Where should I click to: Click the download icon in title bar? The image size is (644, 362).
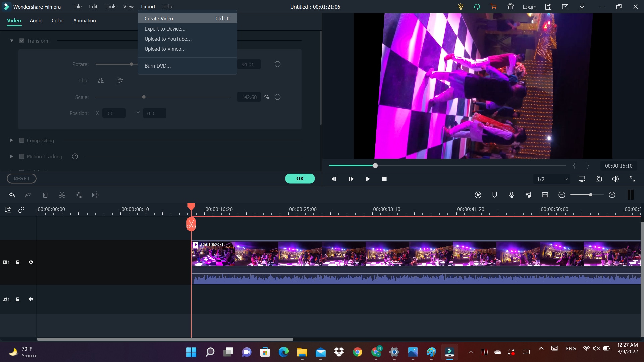582,7
